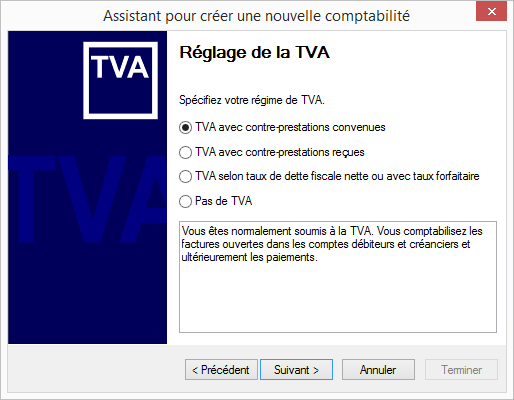Click the Pas de TVA label text
The width and height of the screenshot is (514, 400).
click(x=223, y=201)
